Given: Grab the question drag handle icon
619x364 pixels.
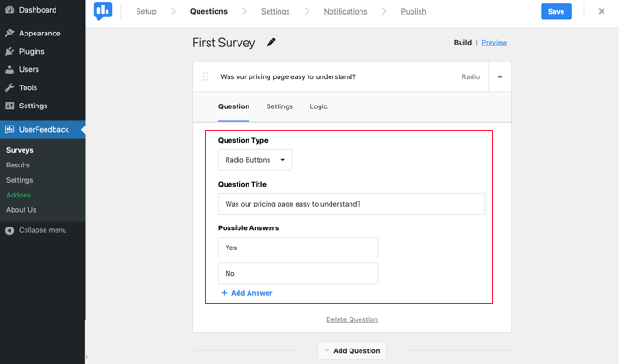Looking at the screenshot, I should [x=206, y=76].
